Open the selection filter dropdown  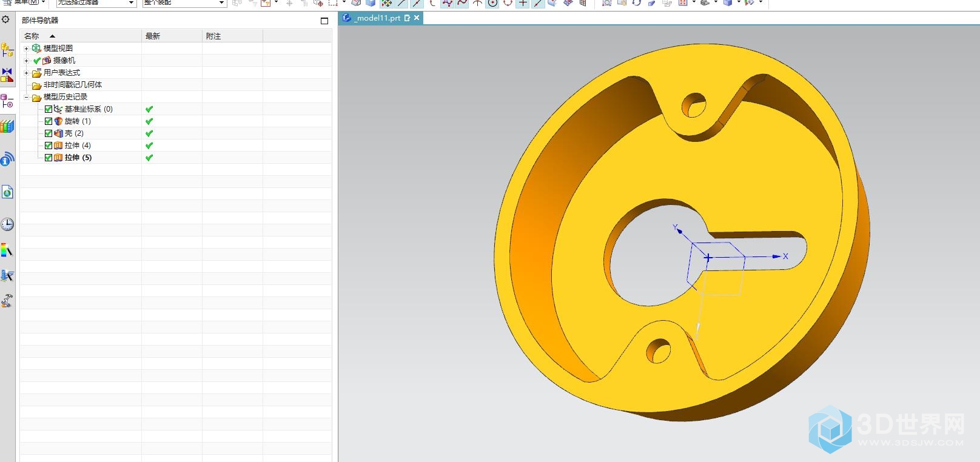point(96,3)
